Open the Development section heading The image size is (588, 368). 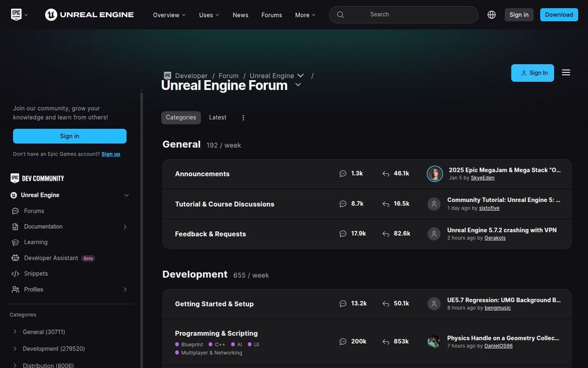pyautogui.click(x=195, y=274)
